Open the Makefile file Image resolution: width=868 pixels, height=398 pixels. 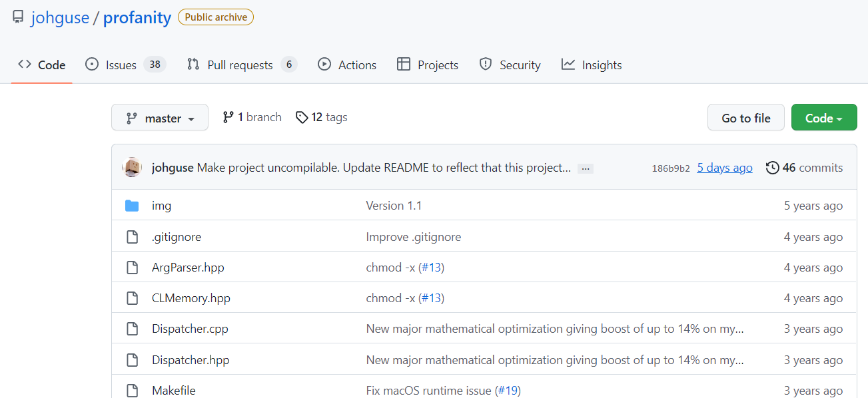[x=174, y=391]
